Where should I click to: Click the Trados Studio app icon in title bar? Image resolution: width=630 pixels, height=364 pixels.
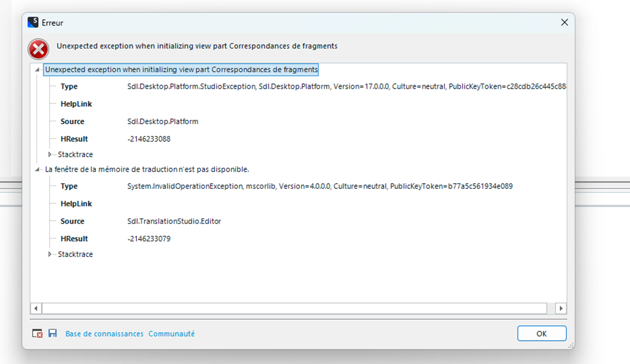point(33,23)
